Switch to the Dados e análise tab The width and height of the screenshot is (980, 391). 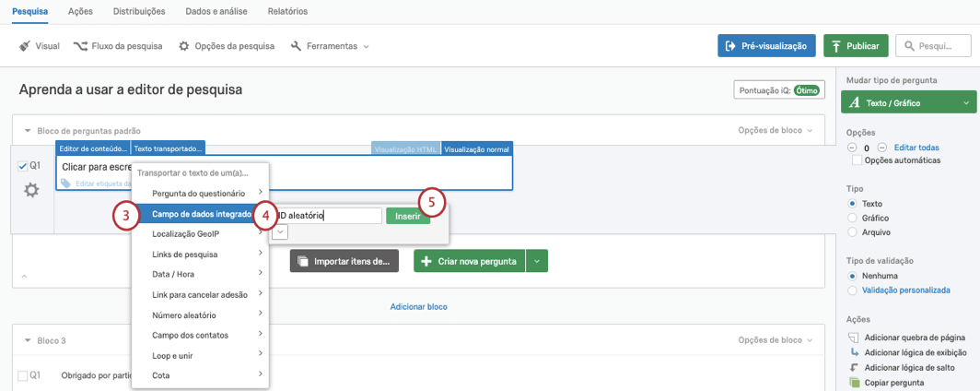[216, 12]
